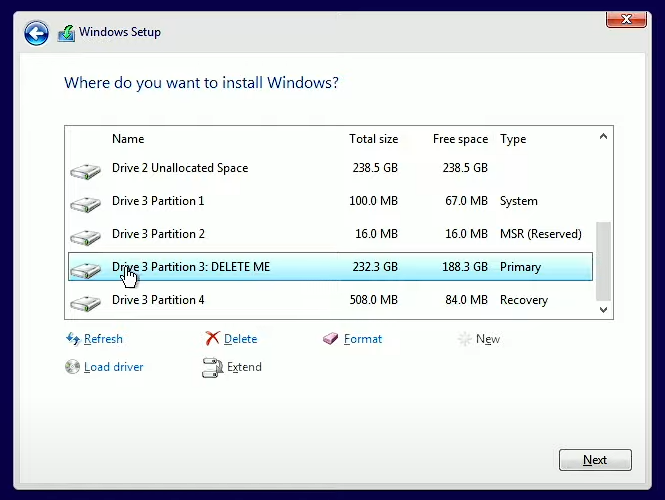Click the 100.0 MB total size value
The image size is (665, 500).
[x=374, y=201]
